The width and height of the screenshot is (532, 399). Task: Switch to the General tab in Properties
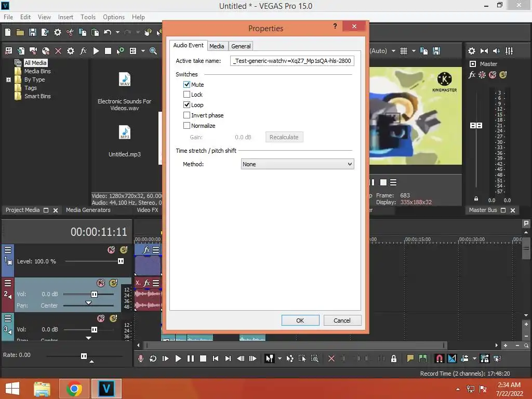click(241, 46)
